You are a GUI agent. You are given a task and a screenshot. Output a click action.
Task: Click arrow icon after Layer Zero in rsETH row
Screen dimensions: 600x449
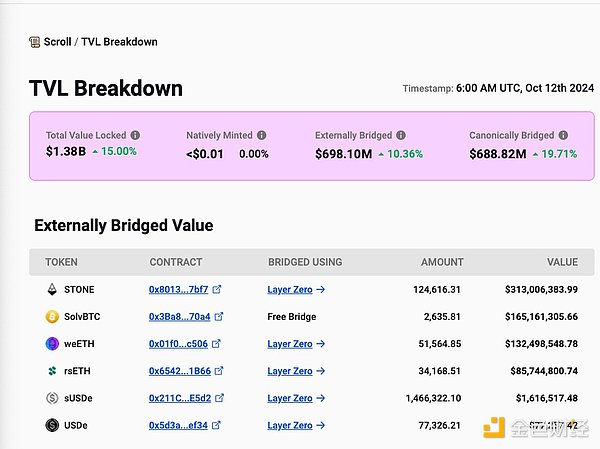(321, 371)
